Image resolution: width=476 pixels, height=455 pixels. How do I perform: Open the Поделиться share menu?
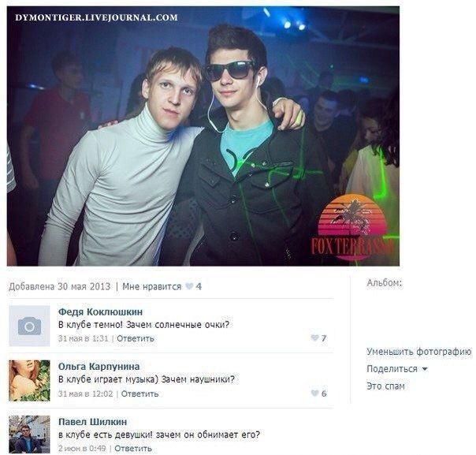392,369
